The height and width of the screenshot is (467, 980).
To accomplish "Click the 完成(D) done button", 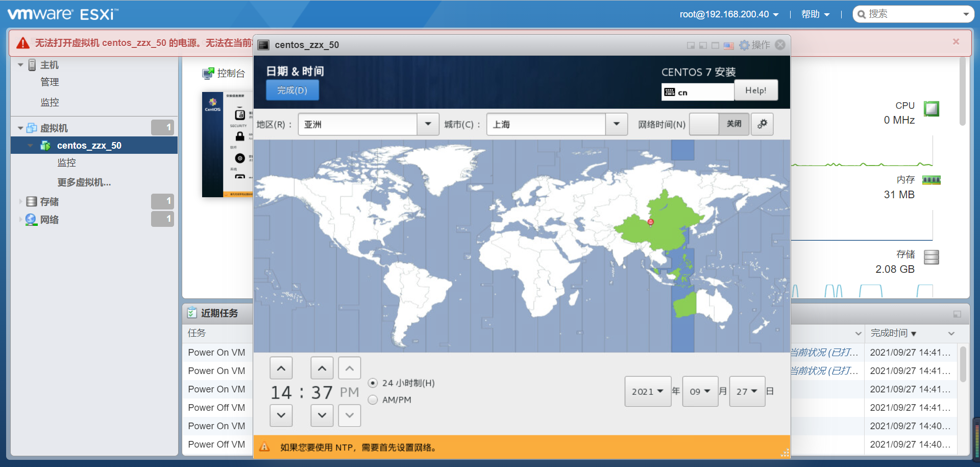I will pyautogui.click(x=292, y=90).
